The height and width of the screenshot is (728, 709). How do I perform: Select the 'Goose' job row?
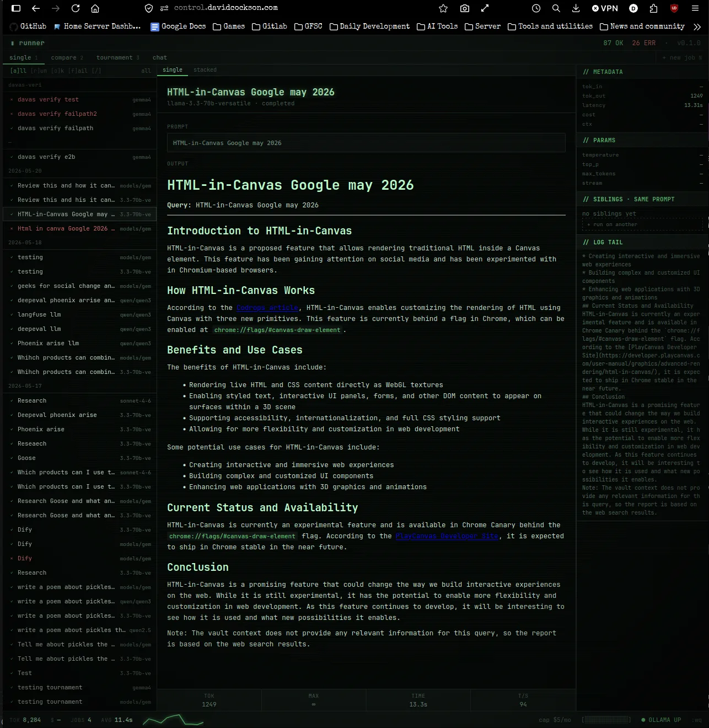point(80,458)
